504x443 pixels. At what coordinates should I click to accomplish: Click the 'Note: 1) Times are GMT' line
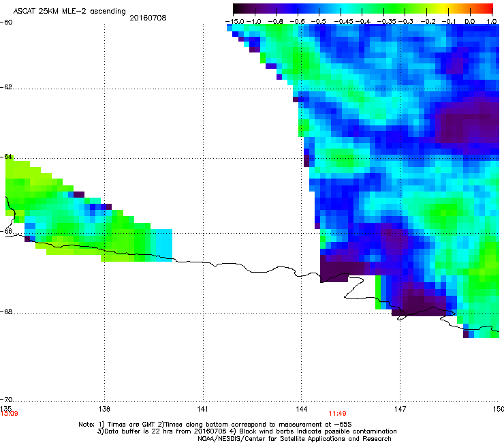215,425
